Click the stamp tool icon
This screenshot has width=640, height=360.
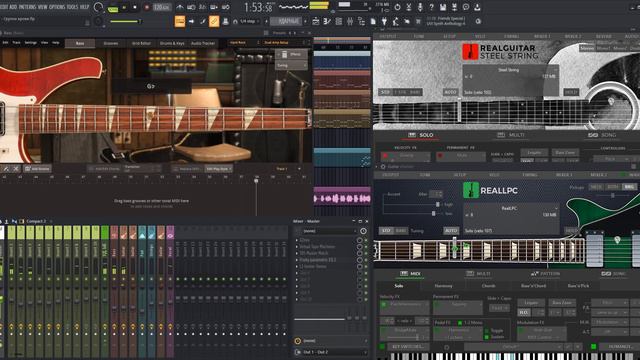click(x=225, y=21)
